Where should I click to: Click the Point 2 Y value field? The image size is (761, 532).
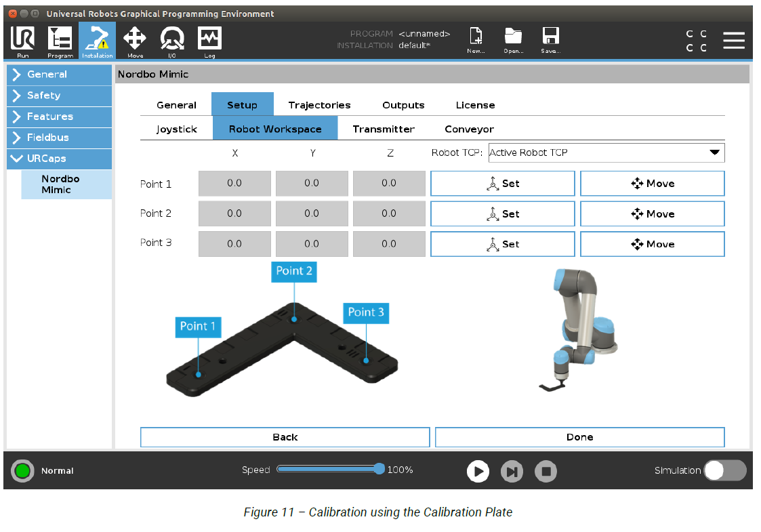click(312, 213)
